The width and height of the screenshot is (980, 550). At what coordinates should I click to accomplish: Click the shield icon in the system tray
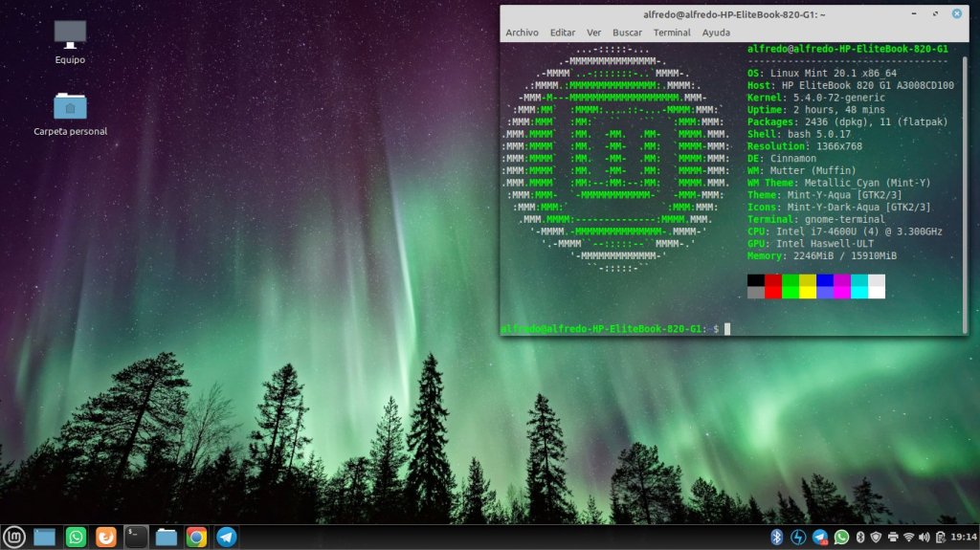[x=876, y=537]
